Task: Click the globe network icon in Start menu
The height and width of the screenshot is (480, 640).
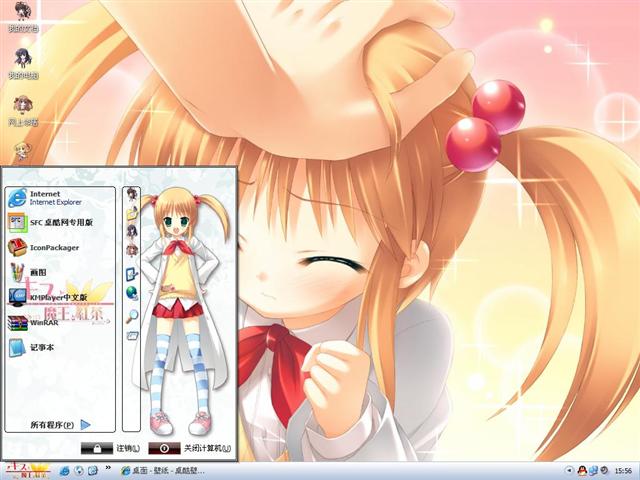Action: (131, 293)
